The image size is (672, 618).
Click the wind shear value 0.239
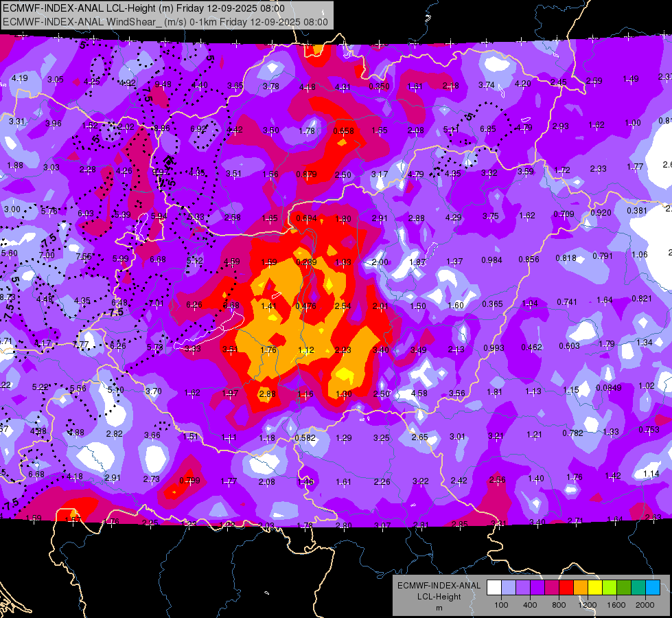pos(306,262)
